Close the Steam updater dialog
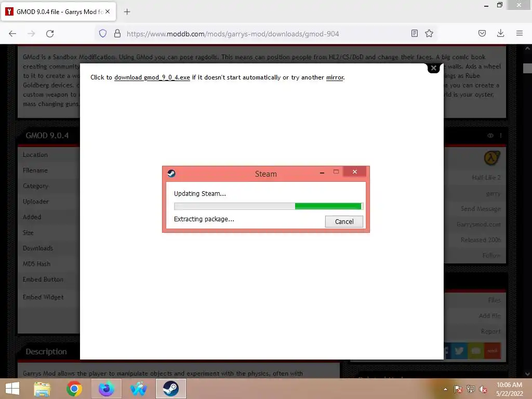The image size is (532, 399). click(354, 171)
